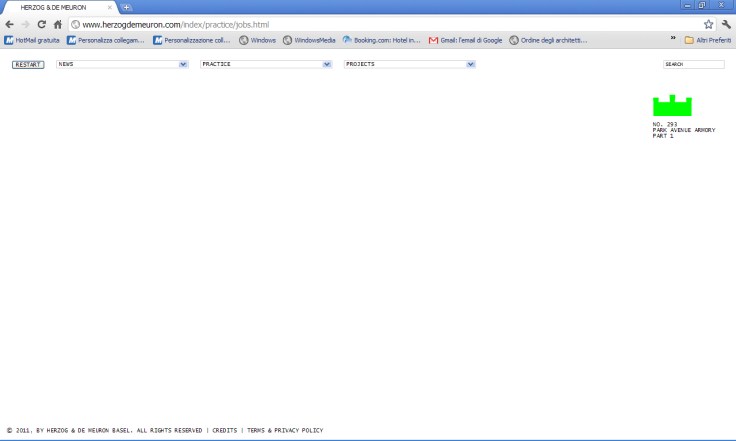The image size is (736, 441).
Task: Open the CREDITS footer link
Action: (x=225, y=430)
